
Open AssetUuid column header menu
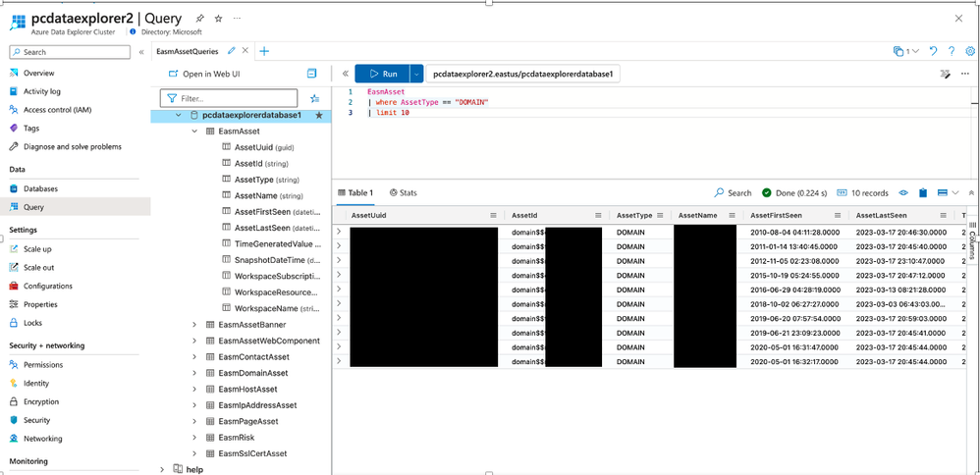point(494,216)
